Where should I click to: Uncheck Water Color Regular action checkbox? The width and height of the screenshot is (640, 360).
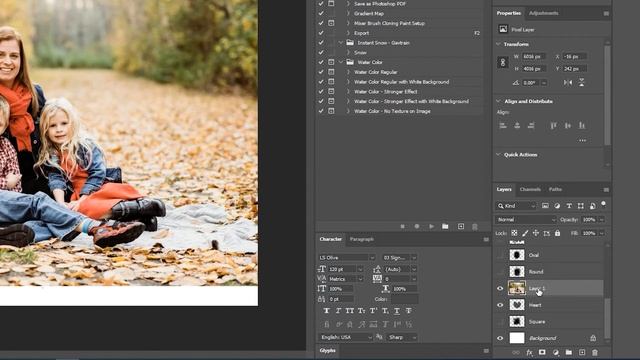coord(321,72)
